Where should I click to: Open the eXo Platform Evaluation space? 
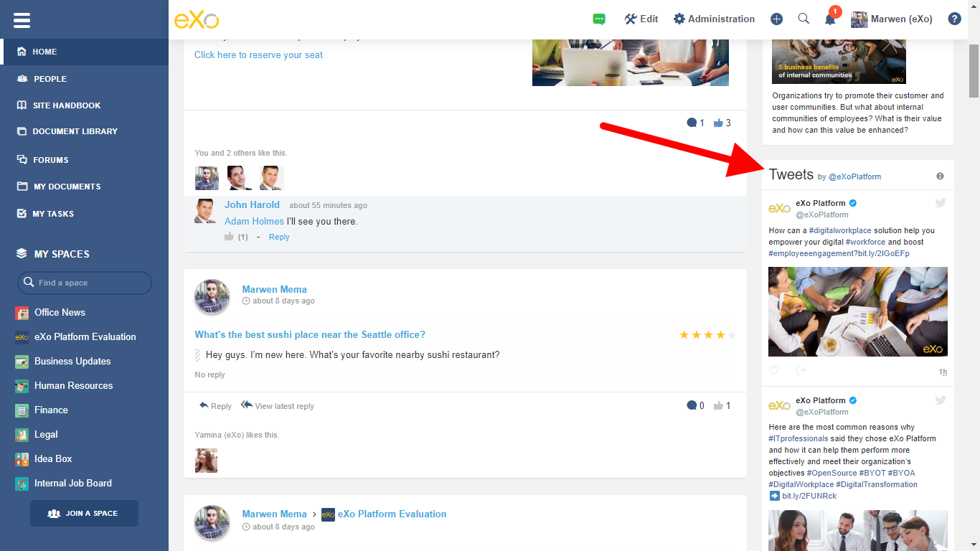(x=85, y=337)
